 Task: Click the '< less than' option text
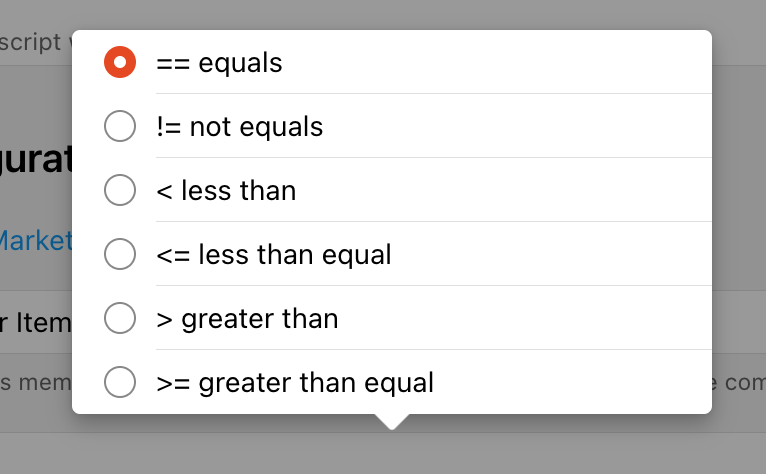[226, 190]
